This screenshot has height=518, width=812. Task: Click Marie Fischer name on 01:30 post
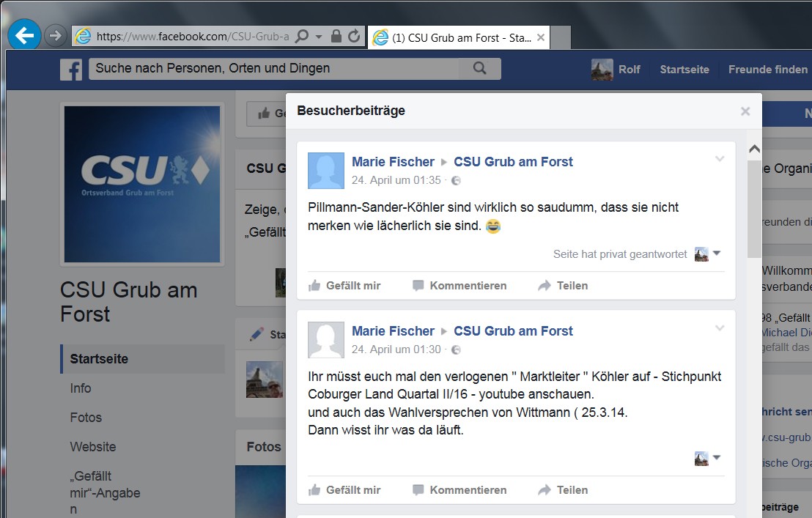(x=393, y=331)
